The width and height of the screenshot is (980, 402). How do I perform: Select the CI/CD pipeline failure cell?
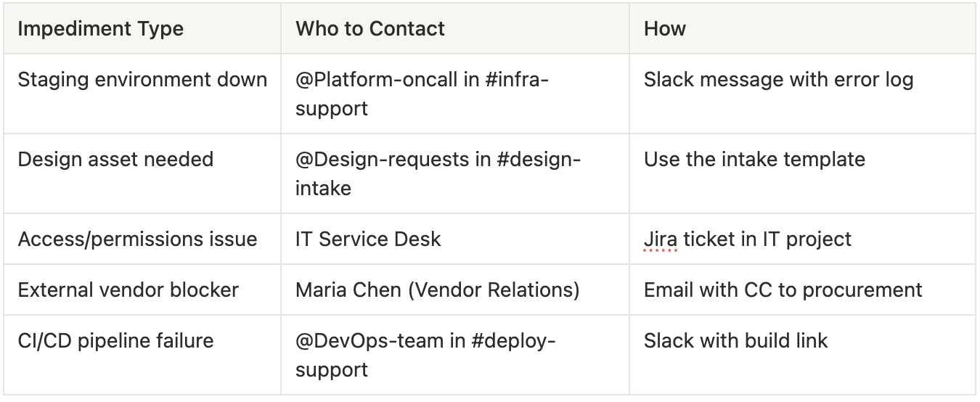coord(142,355)
